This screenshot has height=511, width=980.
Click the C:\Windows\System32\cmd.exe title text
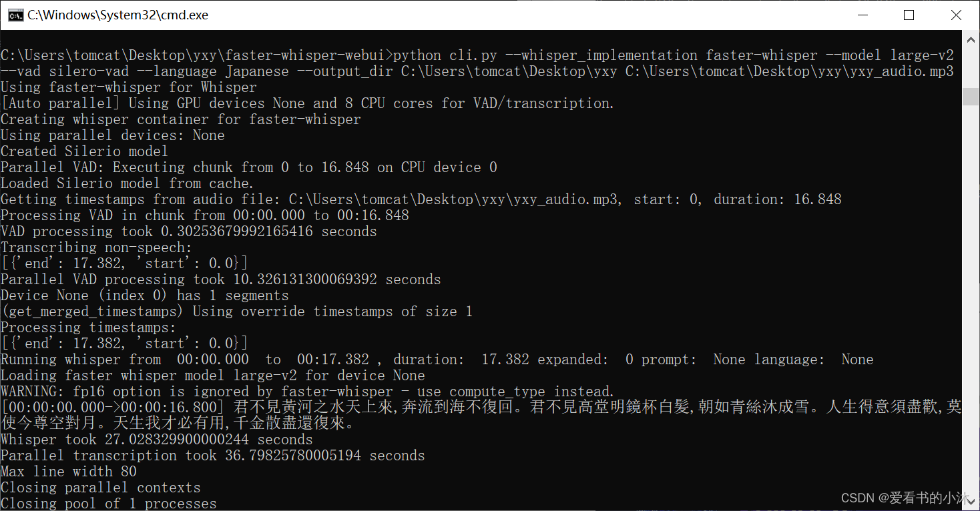pyautogui.click(x=117, y=15)
